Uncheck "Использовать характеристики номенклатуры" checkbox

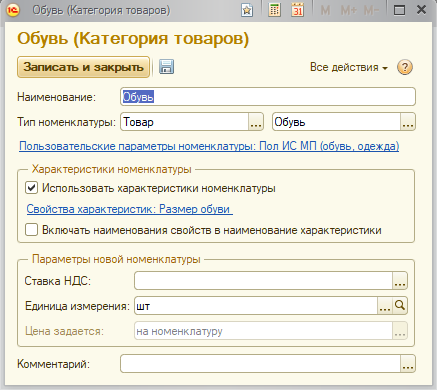tap(31, 188)
